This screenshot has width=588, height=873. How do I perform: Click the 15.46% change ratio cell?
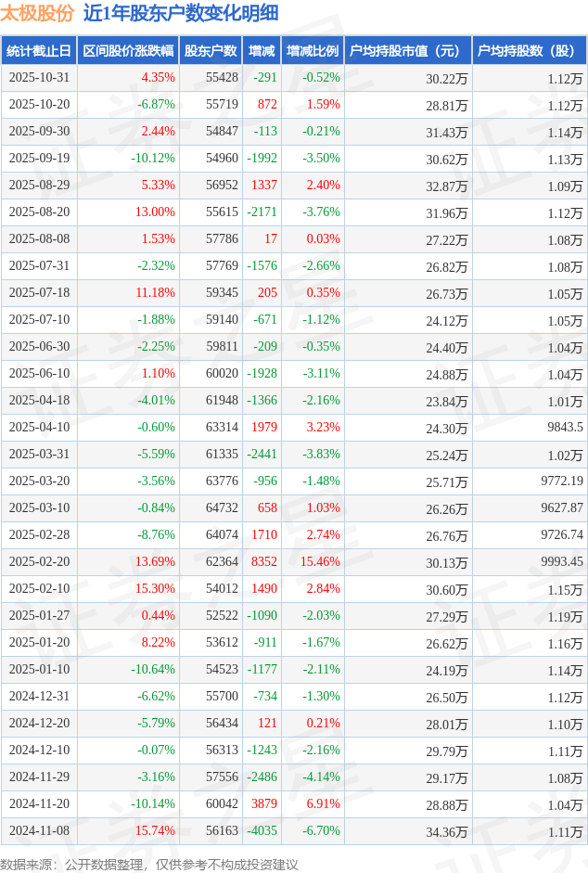[317, 562]
